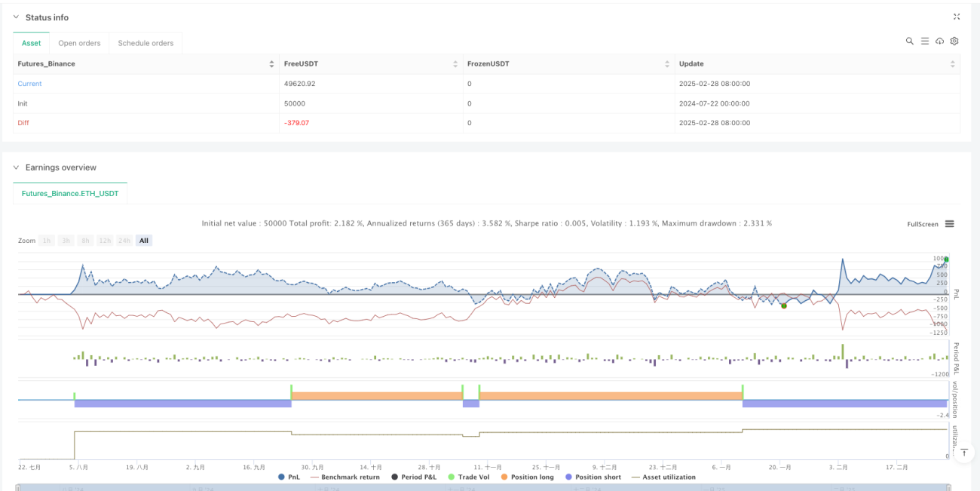Click the cloud download icon
This screenshot has height=491, width=980.
tap(940, 41)
